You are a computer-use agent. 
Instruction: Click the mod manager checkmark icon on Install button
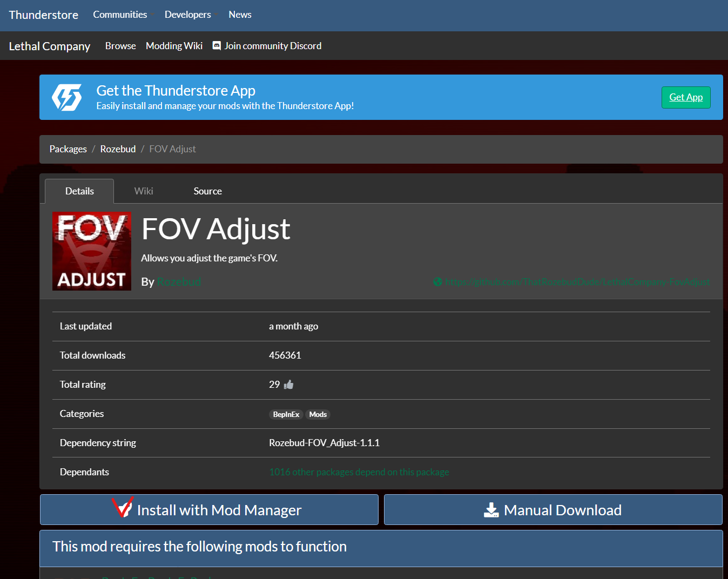tap(123, 507)
